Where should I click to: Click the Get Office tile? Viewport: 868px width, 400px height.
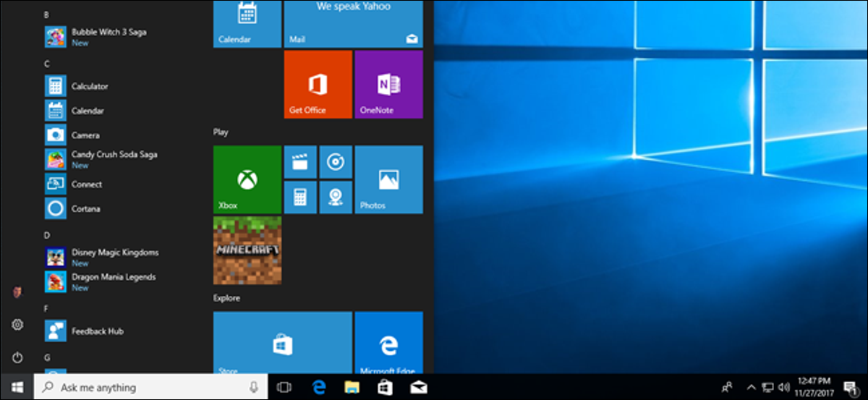318,85
